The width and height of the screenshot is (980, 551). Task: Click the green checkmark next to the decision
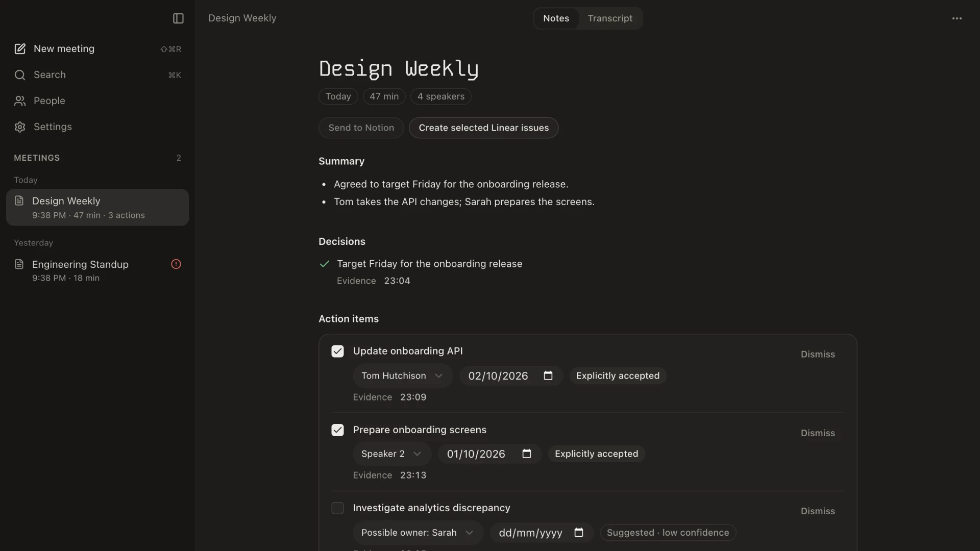pos(325,264)
